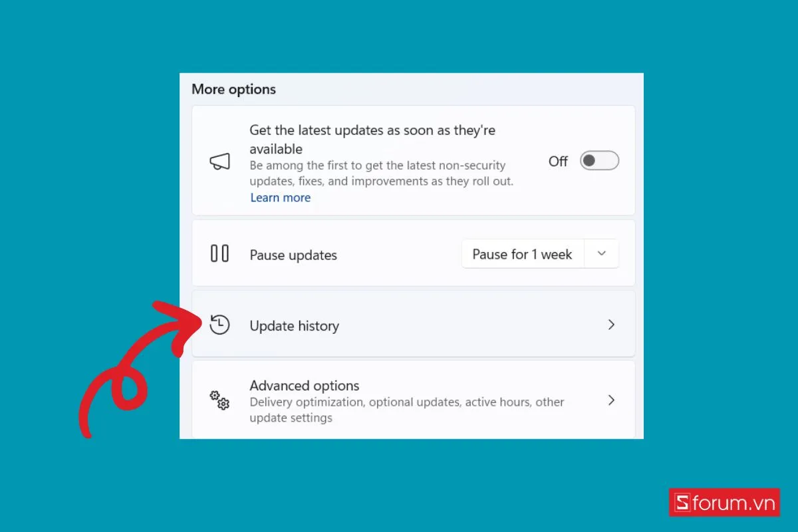This screenshot has width=798, height=532.
Task: Click the Delivery optimization description text
Action: tap(407, 410)
